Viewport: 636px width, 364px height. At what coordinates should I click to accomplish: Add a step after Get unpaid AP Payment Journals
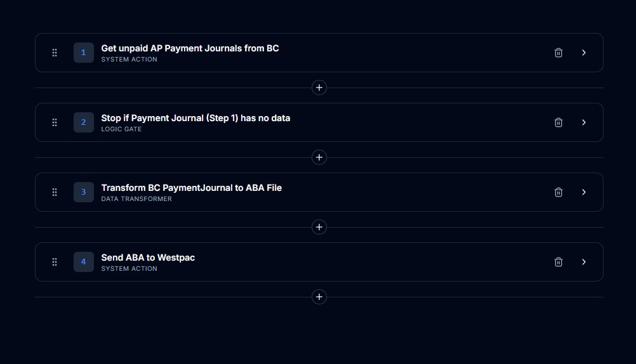[319, 88]
